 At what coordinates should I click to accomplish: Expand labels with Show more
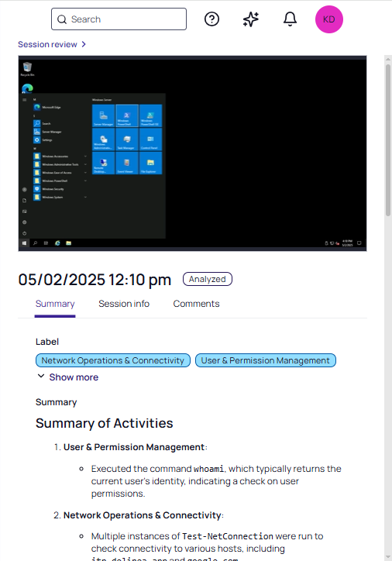[74, 377]
